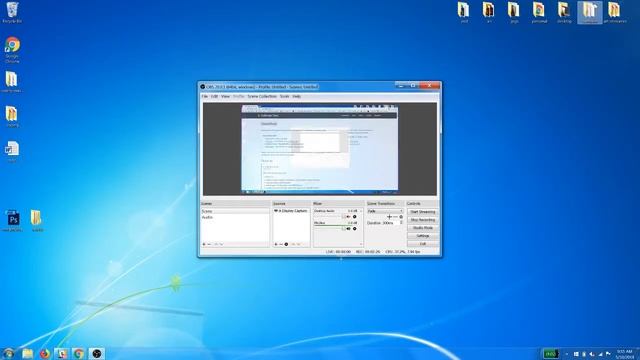Open Chrome from the taskbar

(x=78, y=353)
